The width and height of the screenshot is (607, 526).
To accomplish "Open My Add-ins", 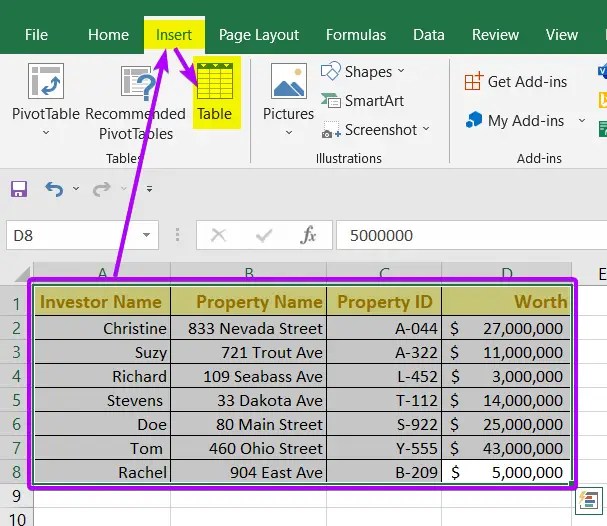I will pos(515,120).
